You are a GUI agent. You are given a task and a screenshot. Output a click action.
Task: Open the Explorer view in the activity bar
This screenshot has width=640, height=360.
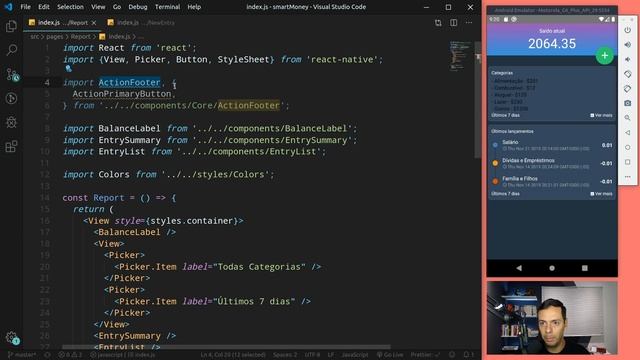click(11, 27)
